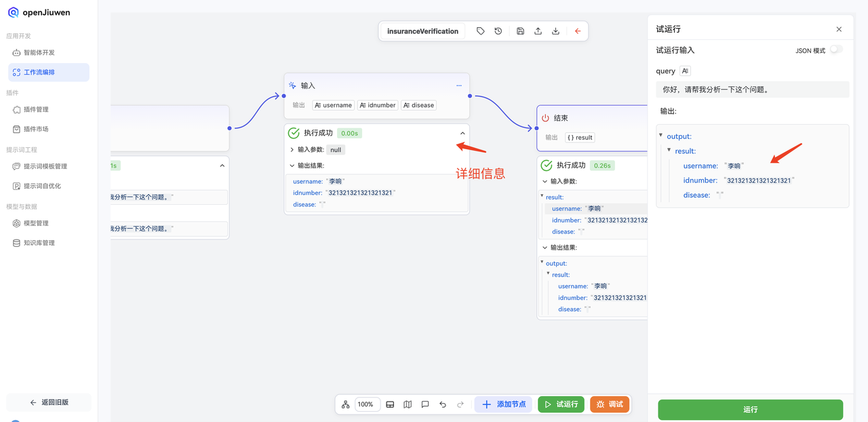Click the orange 调试 button
Viewport: 868px width, 422px height.
pyautogui.click(x=610, y=404)
